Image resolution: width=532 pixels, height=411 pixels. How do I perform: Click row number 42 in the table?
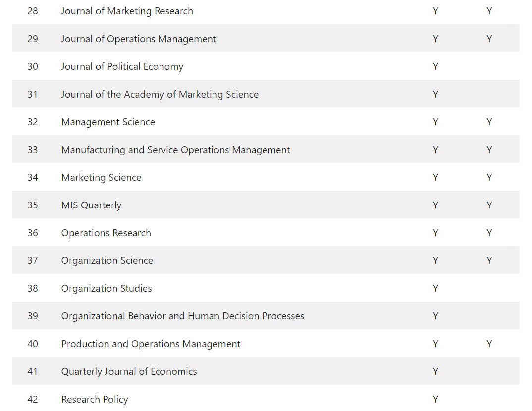[x=33, y=400]
